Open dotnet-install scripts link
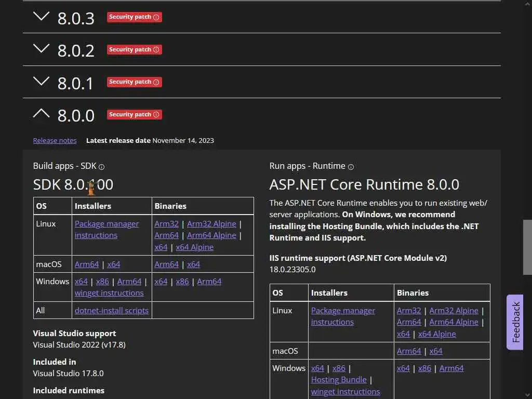 tap(112, 311)
